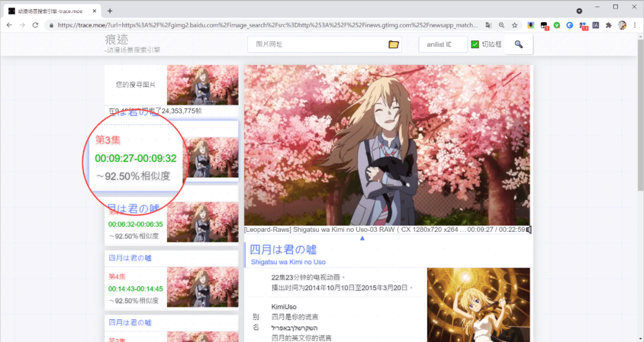Open the 四月は君の嘘 heading link
This screenshot has height=342, width=644.
coord(283,250)
